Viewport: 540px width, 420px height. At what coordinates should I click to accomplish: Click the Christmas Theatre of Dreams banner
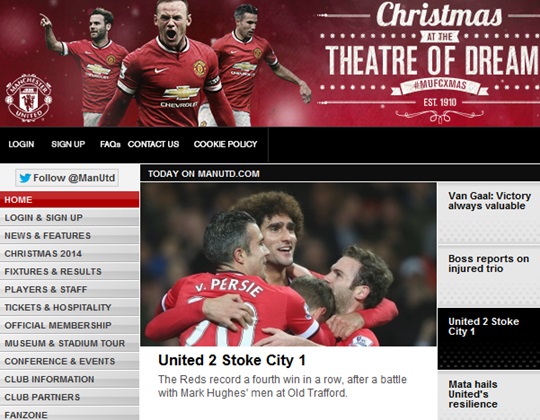tap(427, 63)
